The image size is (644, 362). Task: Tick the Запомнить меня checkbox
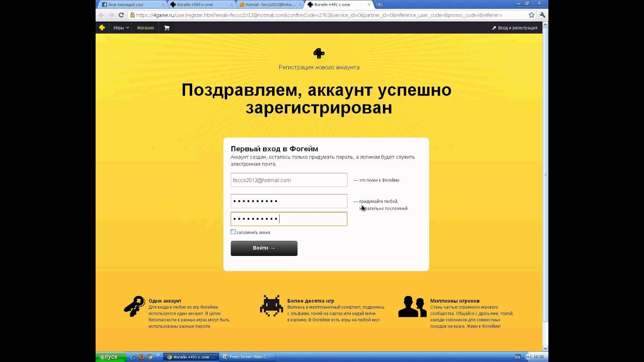[233, 232]
